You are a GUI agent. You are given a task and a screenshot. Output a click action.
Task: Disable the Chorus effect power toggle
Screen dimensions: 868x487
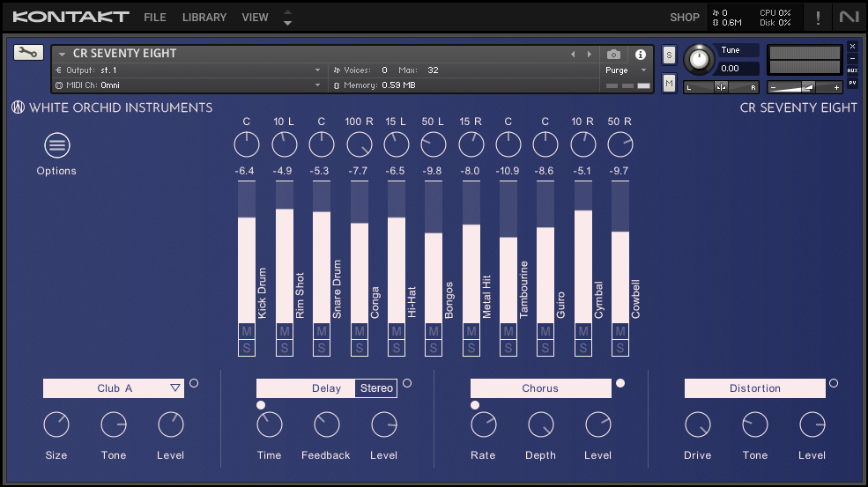(620, 383)
